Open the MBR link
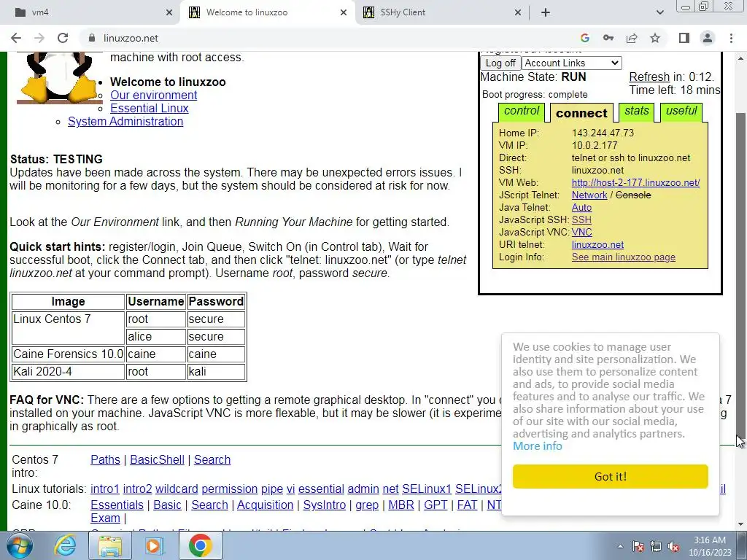Screen dimensions: 747x560 [x=400, y=505]
